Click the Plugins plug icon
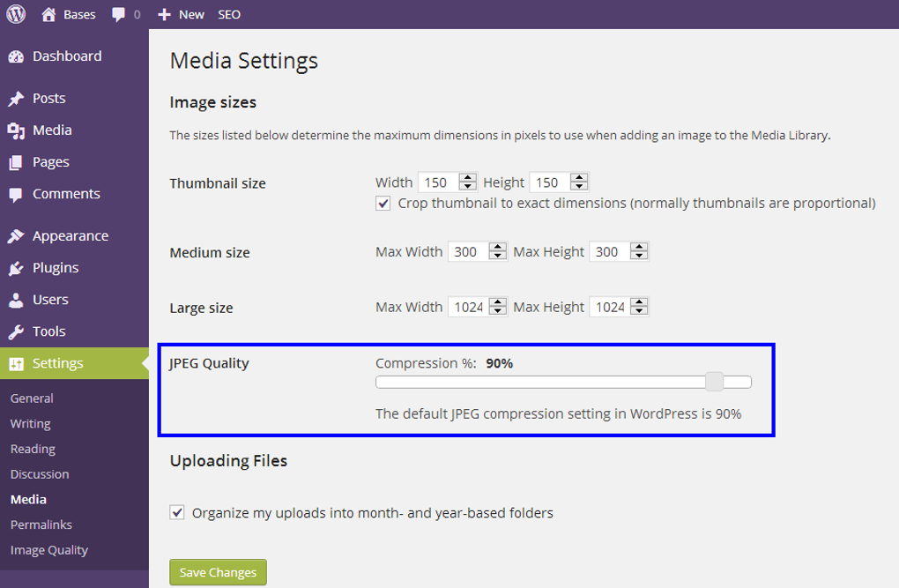This screenshot has width=899, height=588. 16,268
